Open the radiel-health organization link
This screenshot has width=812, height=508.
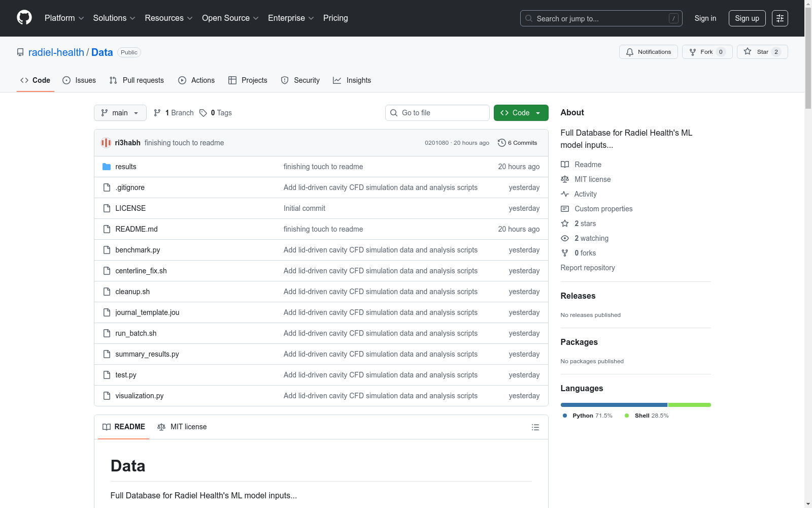tap(56, 52)
